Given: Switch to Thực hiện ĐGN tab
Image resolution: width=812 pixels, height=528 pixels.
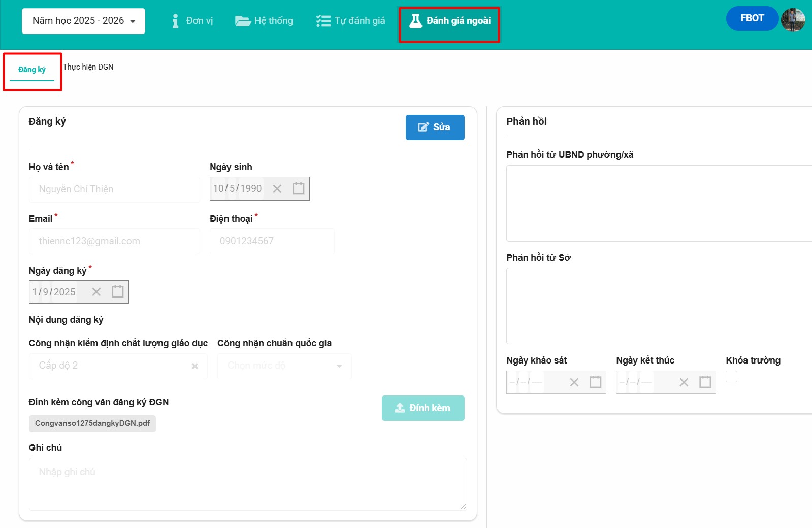Looking at the screenshot, I should (x=88, y=67).
